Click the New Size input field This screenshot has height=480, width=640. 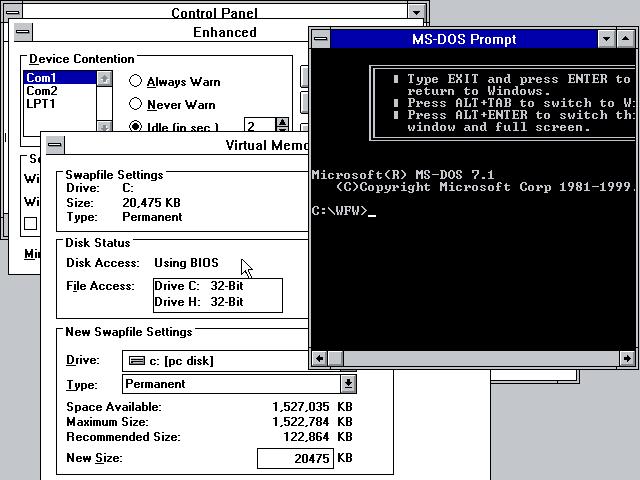(x=295, y=458)
